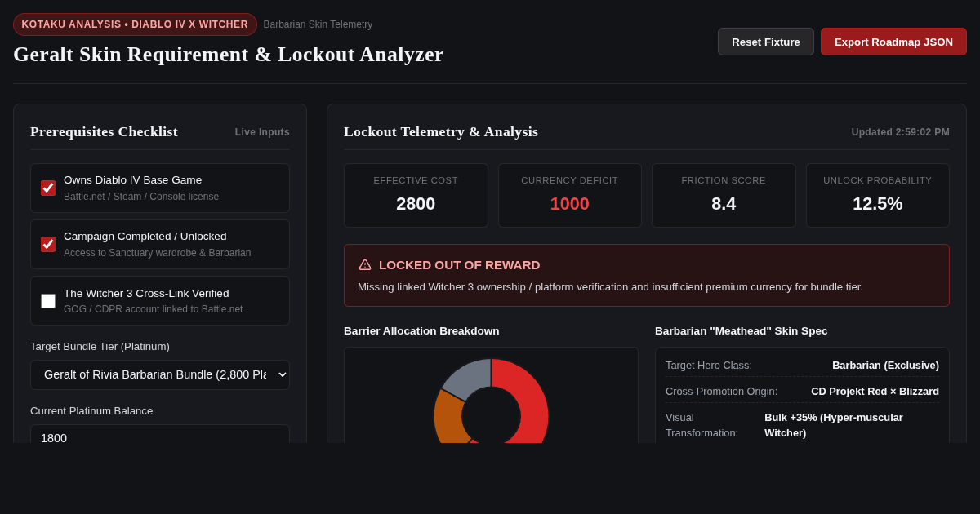Focus the Current Platinum Balance input
This screenshot has height=514, width=980.
point(160,436)
